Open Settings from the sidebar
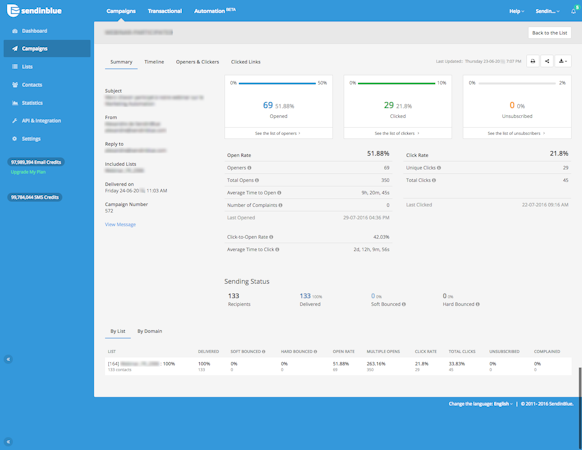Screen dimensions: 582x450 coord(31,139)
